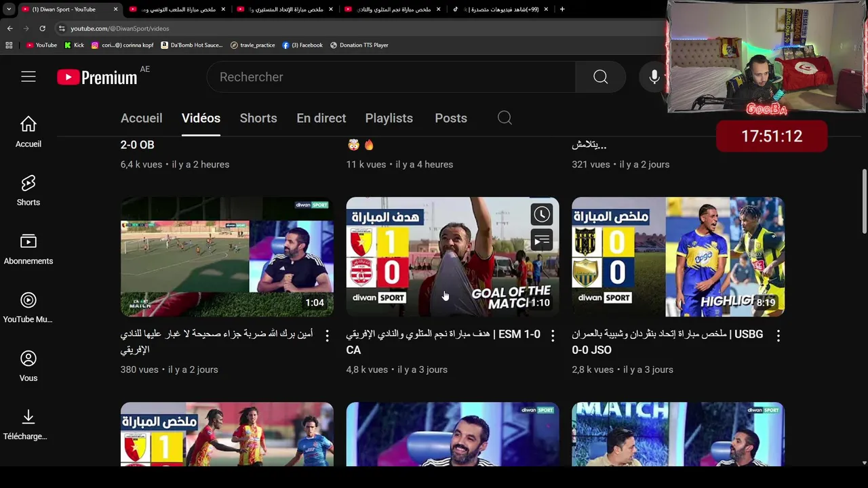Screen dimensions: 868x488
Task: Open options menu for 380 vues video
Action: click(327, 335)
